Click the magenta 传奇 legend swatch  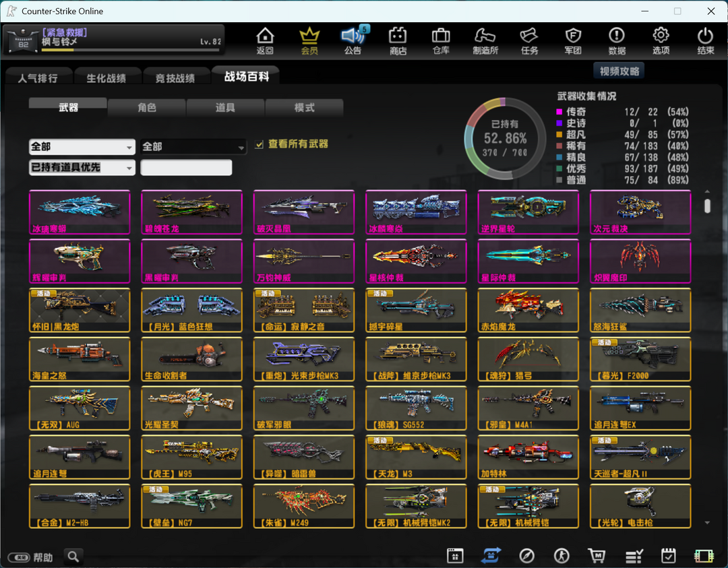pyautogui.click(x=559, y=112)
